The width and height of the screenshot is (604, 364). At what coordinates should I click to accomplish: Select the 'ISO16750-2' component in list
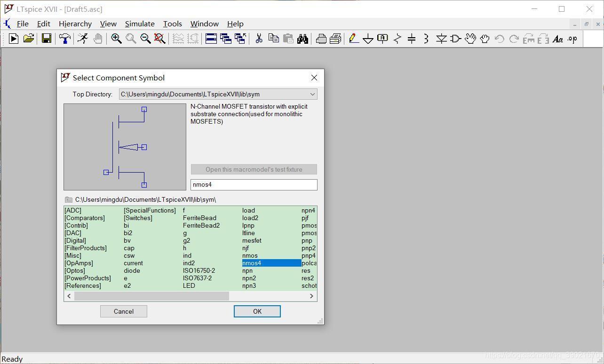(199, 270)
